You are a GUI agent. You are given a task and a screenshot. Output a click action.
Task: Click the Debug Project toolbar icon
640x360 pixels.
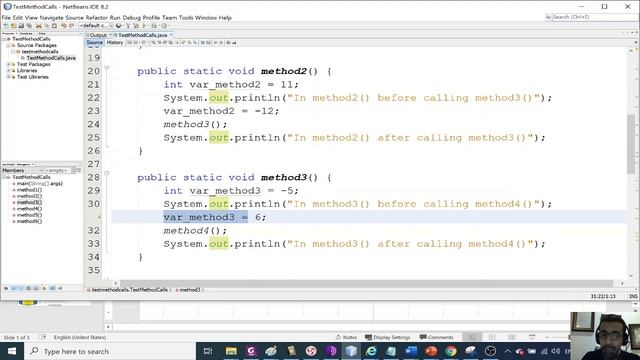154,26
